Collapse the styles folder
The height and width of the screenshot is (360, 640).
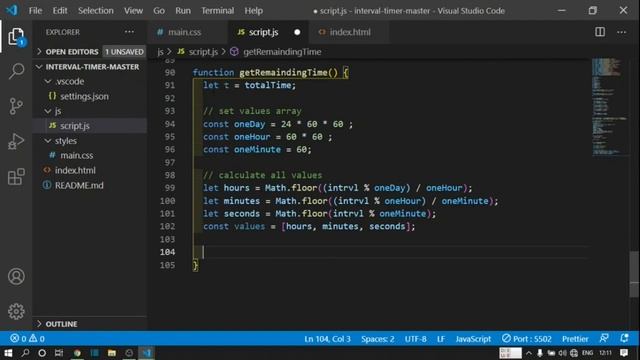point(48,140)
